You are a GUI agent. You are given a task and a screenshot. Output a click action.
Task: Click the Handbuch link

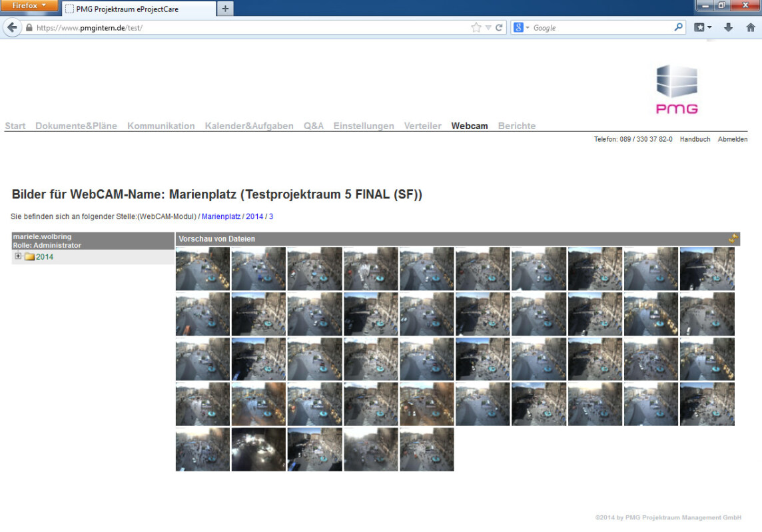tap(695, 139)
